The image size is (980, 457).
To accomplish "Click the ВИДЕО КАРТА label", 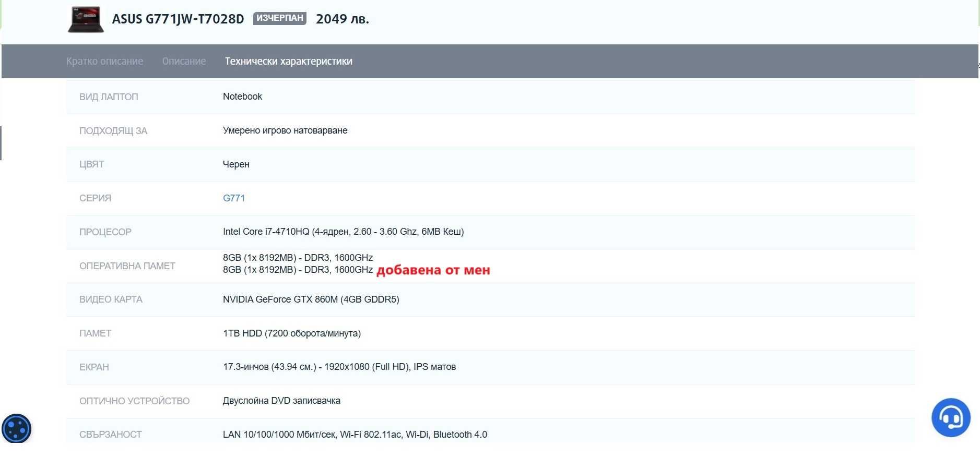I will pos(111,299).
